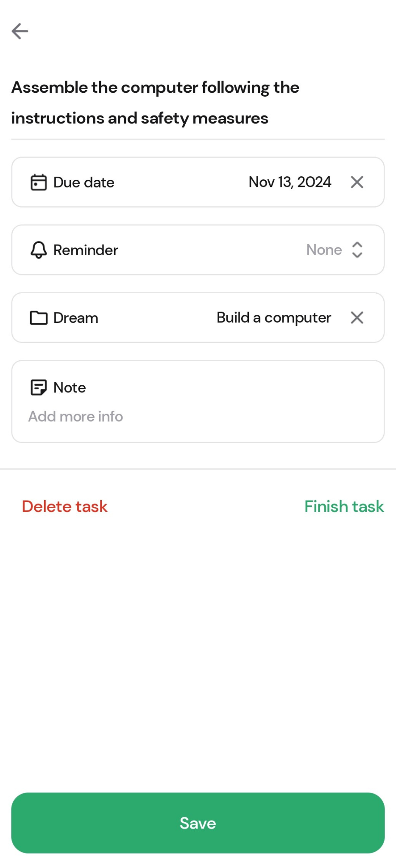The width and height of the screenshot is (396, 868).
Task: Tap the Add more info field
Action: (x=75, y=417)
